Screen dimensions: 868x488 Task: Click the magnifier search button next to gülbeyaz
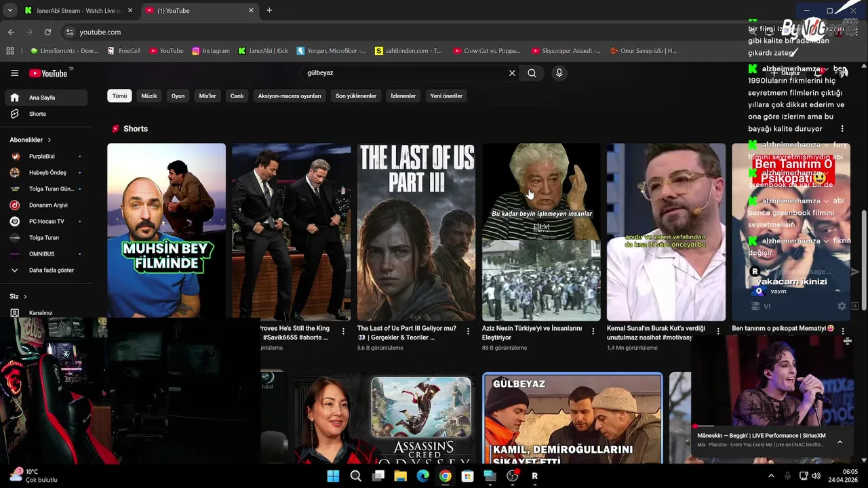[x=532, y=73]
